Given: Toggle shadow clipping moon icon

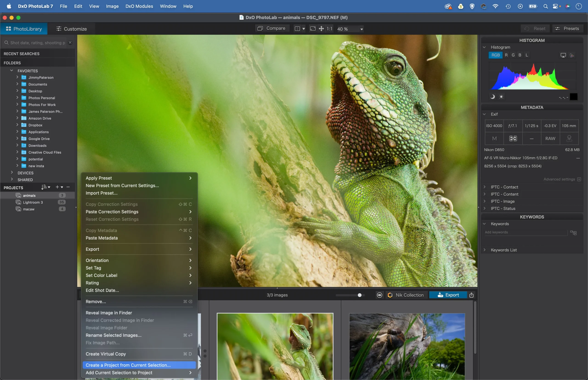Looking at the screenshot, I should [492, 96].
